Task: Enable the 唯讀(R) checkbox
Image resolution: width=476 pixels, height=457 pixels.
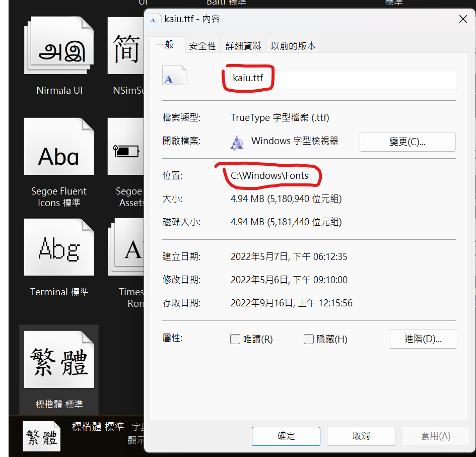Action: pos(235,339)
